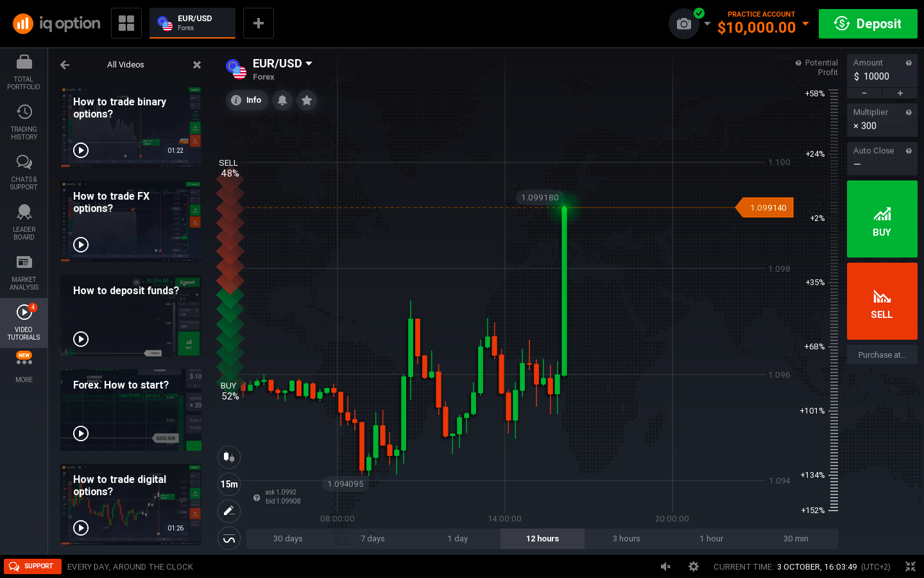Mute sound with speaker icon
924x578 pixels.
tap(666, 566)
